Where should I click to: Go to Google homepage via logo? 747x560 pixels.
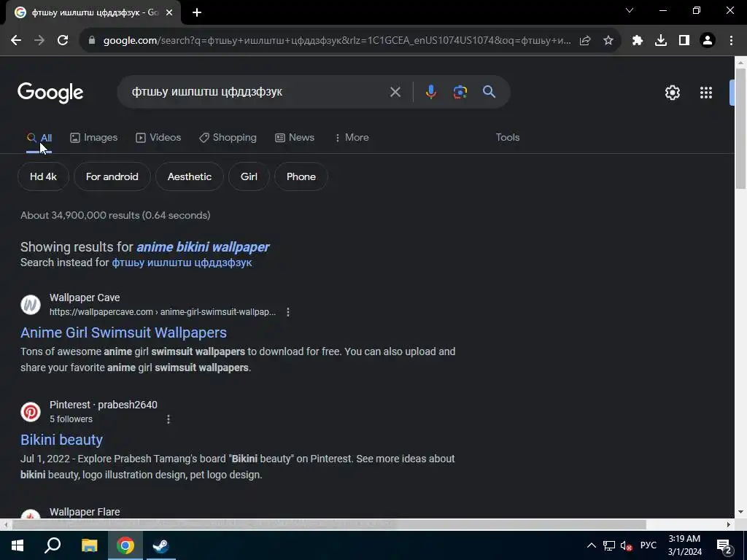(50, 93)
